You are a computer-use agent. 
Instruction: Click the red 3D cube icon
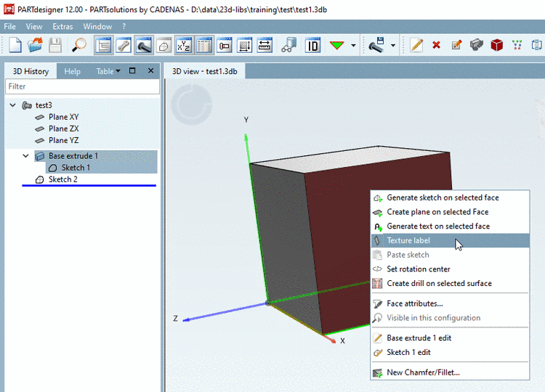[x=496, y=45]
